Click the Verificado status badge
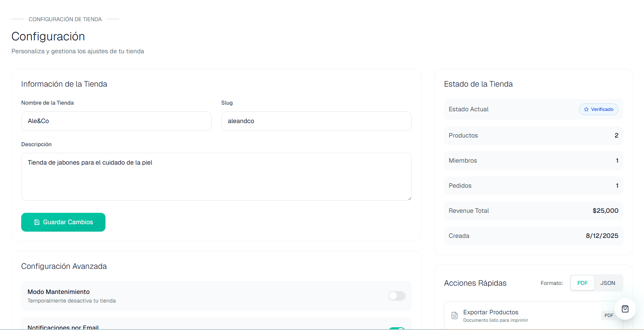Screen dimensions: 644x330 coord(599,109)
